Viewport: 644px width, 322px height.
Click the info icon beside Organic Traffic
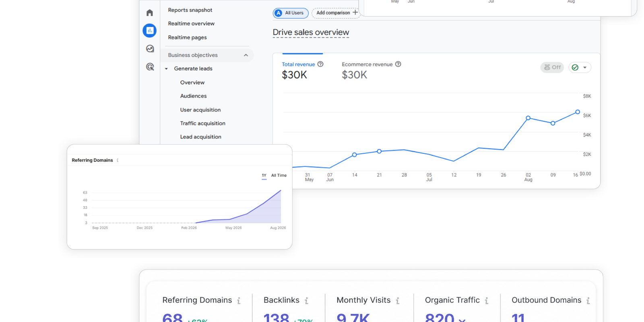click(x=486, y=301)
